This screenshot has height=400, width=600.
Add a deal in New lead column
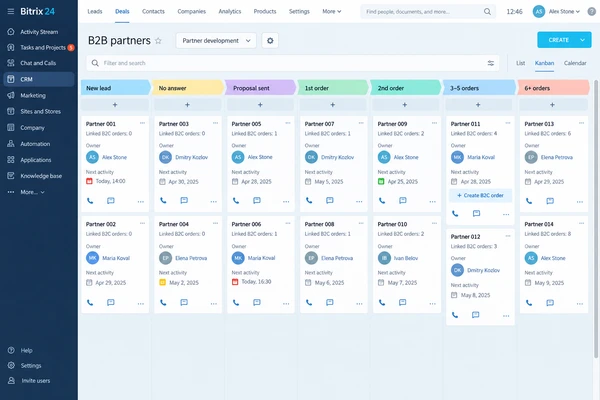[x=115, y=104]
